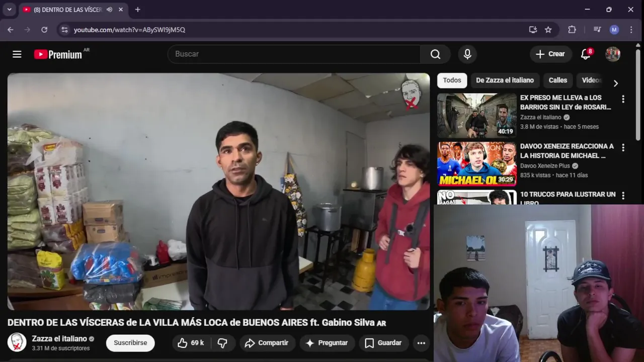
Task: Open options for EX PRESO ME LLEVA video
Action: pyautogui.click(x=623, y=99)
